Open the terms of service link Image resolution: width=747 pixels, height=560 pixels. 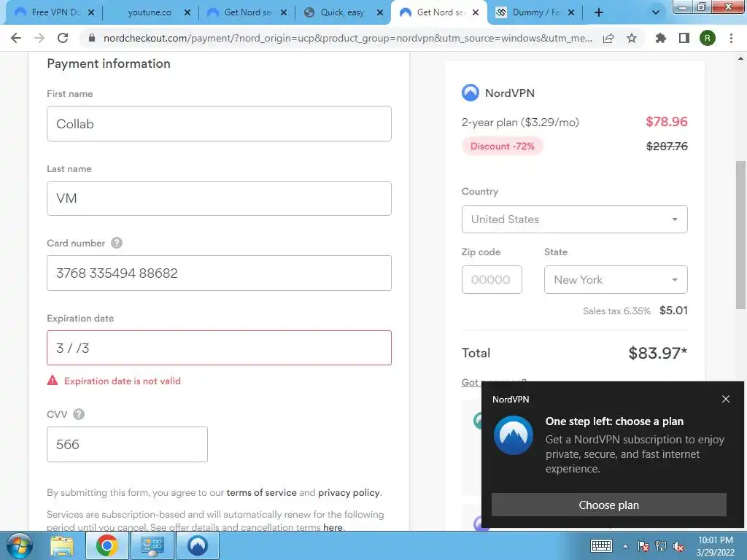[261, 492]
